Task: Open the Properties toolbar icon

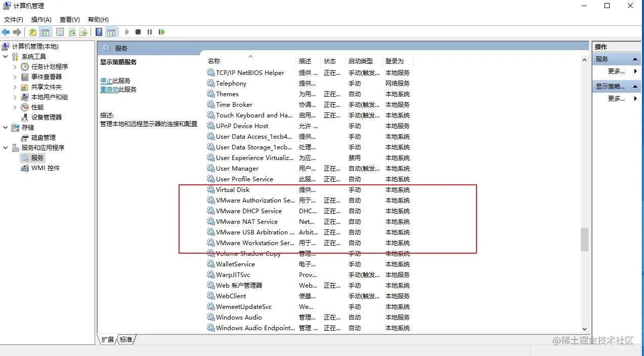Action: (60, 32)
